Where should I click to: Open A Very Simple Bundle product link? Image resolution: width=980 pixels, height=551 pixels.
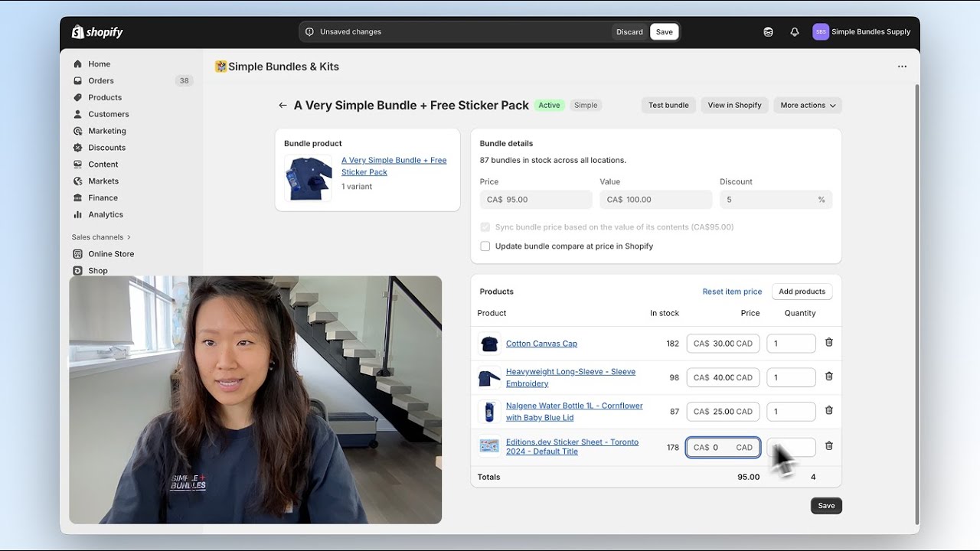[394, 166]
